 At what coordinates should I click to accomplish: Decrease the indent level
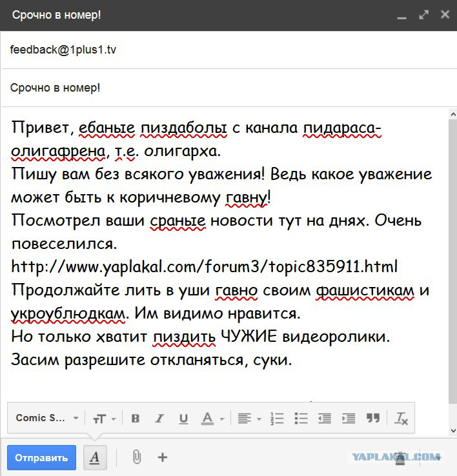coord(325,419)
